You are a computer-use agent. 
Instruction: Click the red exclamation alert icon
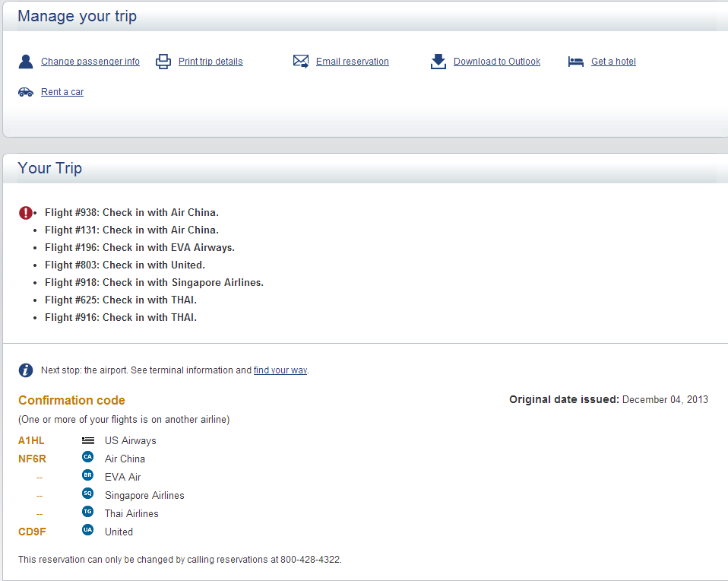[26, 213]
